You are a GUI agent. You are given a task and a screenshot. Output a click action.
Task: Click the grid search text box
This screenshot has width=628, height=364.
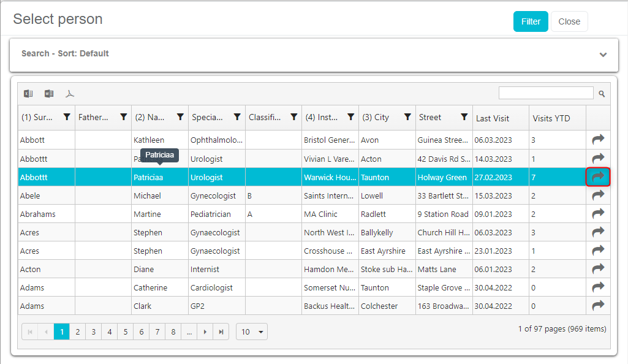pyautogui.click(x=545, y=93)
